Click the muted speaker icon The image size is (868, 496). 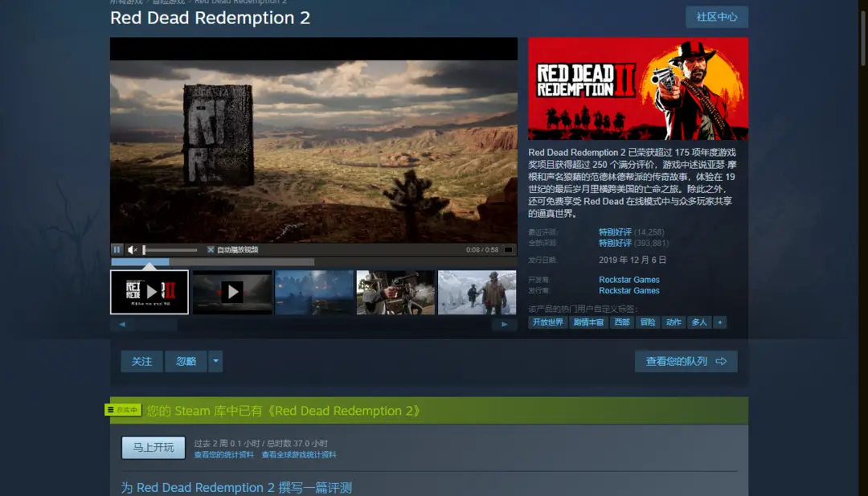(133, 250)
